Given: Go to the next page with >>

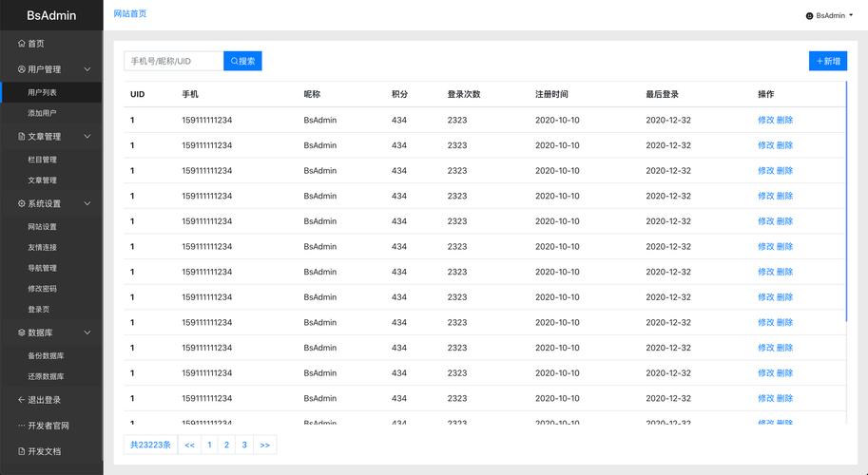Looking at the screenshot, I should (264, 445).
